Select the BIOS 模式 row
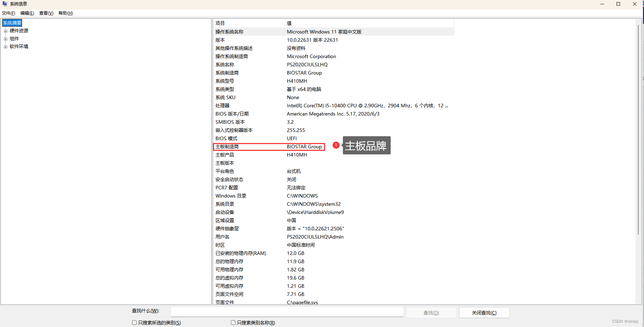 [x=334, y=138]
